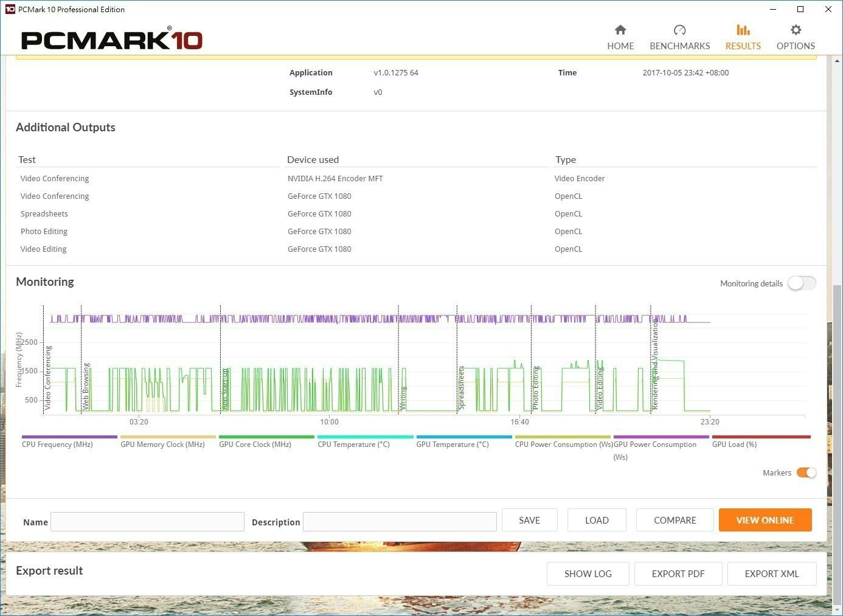843x616 pixels.
Task: Click the Type column header
Action: (566, 159)
